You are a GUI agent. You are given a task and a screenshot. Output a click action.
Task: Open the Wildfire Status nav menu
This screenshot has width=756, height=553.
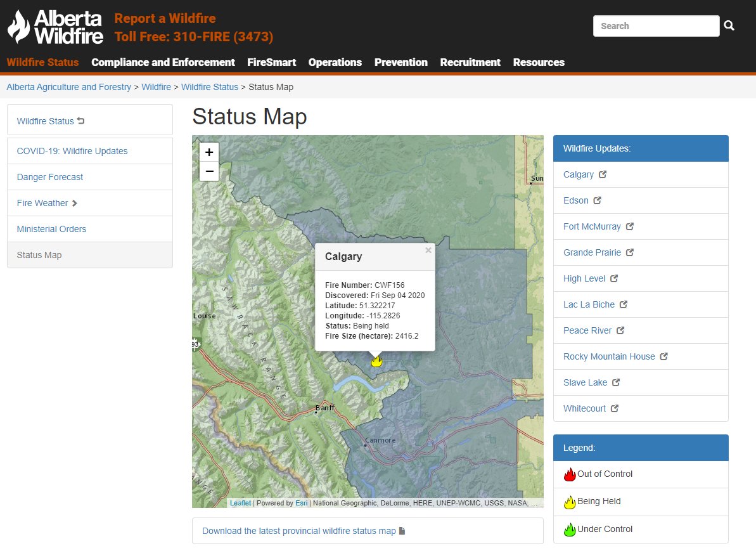pyautogui.click(x=43, y=62)
